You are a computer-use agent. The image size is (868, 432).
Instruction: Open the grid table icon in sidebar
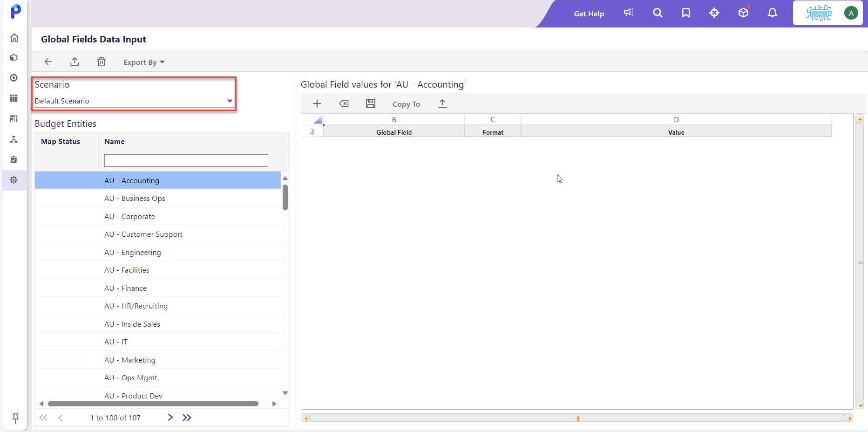[x=14, y=98]
